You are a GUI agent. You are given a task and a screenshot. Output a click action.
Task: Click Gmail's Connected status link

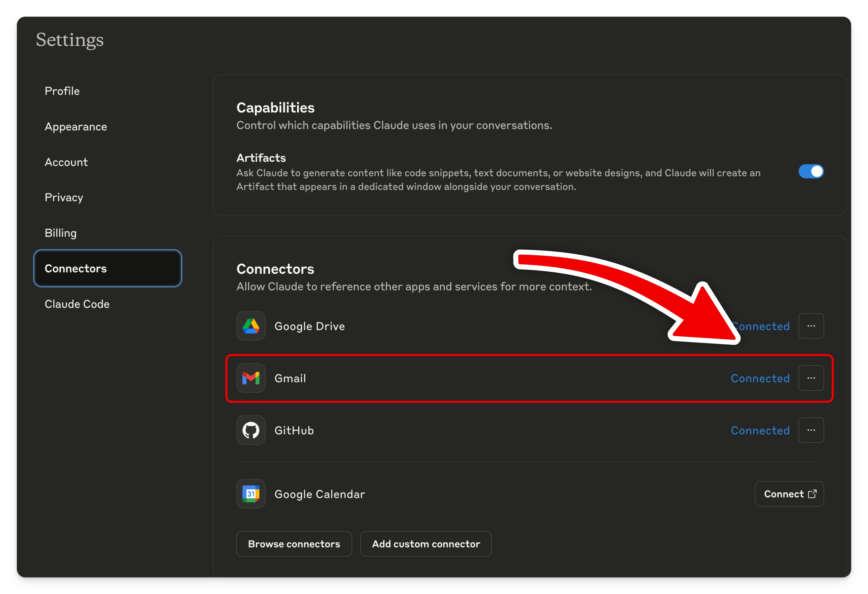[760, 378]
